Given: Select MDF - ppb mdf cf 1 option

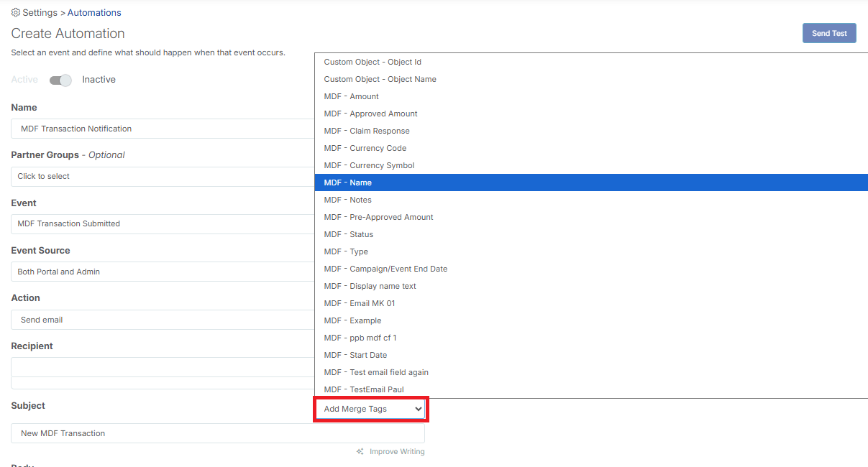Looking at the screenshot, I should click(591, 338).
